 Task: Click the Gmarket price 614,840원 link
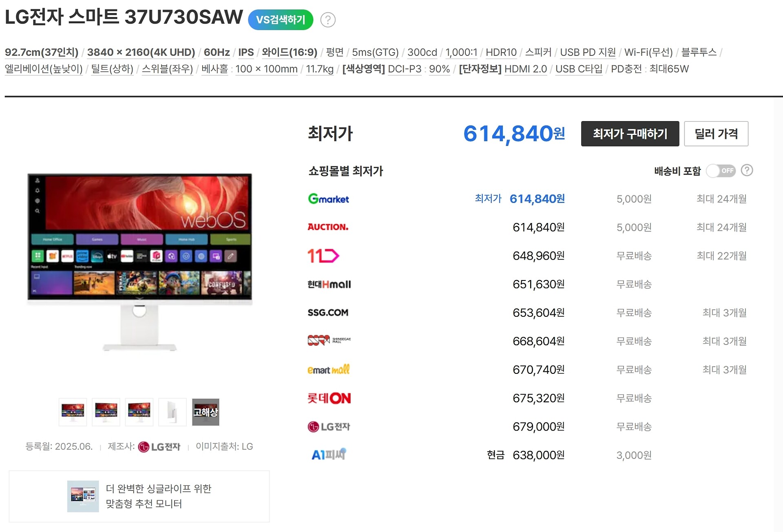click(x=537, y=199)
